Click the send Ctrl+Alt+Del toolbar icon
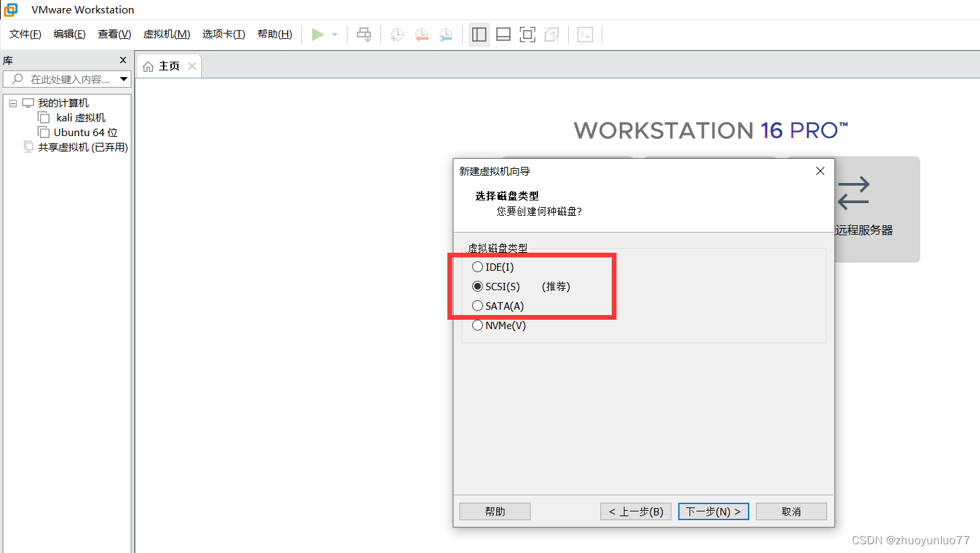This screenshot has width=980, height=553. 364,35
